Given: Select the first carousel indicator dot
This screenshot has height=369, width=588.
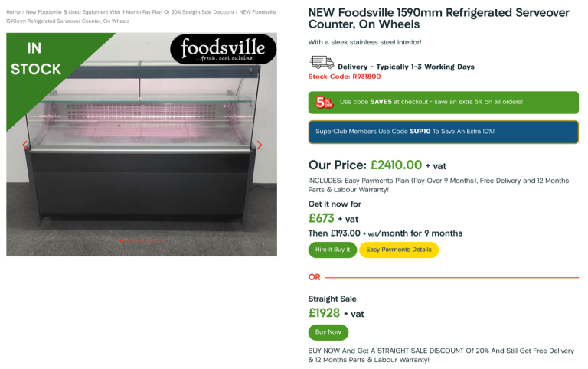Looking at the screenshot, I should pos(120,240).
